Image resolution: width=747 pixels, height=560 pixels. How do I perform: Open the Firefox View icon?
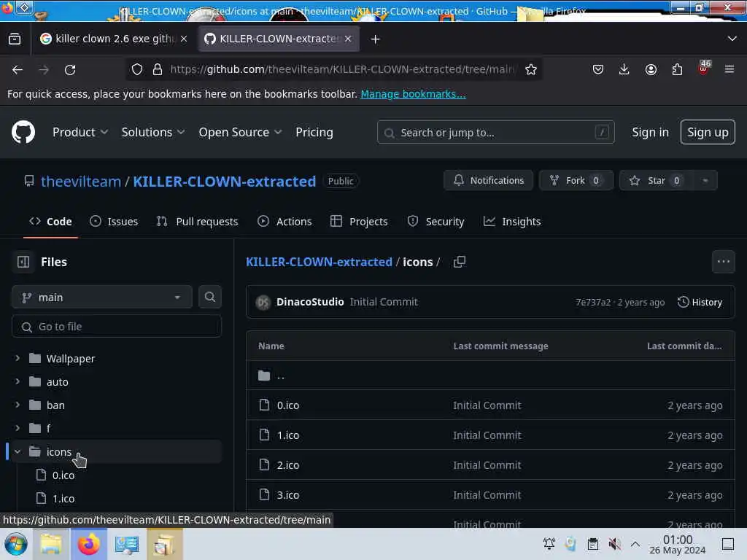(15, 39)
